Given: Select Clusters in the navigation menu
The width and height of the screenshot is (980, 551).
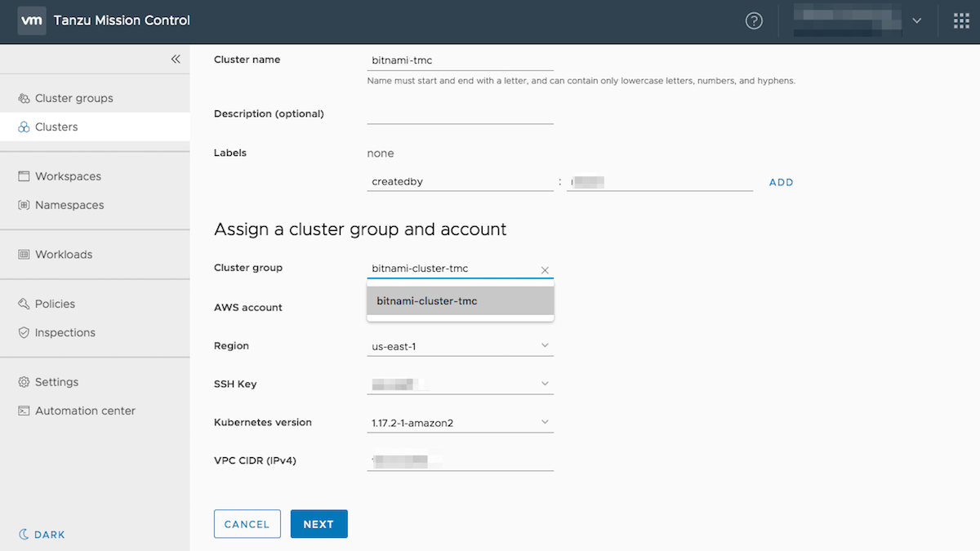Looking at the screenshot, I should tap(56, 127).
